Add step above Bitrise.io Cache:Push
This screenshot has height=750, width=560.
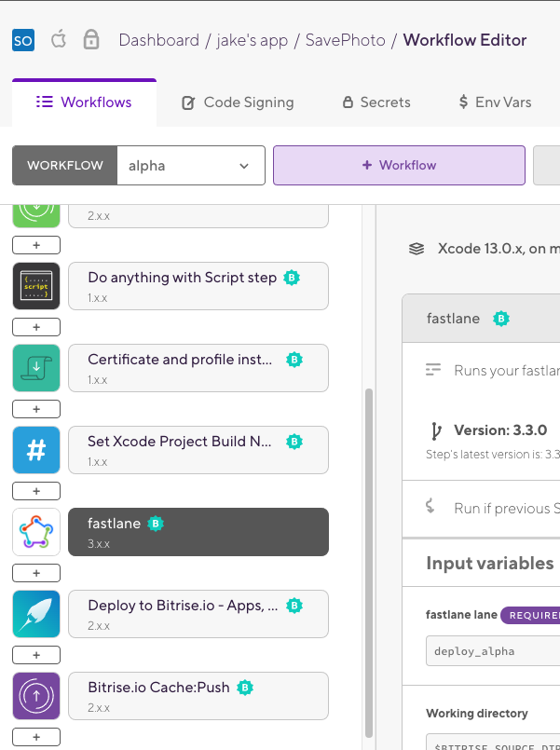point(36,655)
